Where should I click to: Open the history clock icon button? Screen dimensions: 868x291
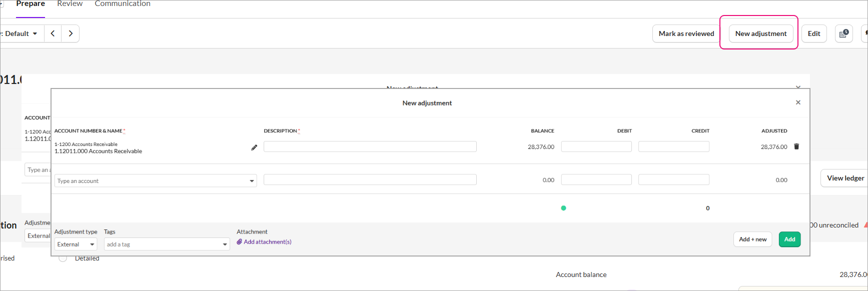point(843,33)
